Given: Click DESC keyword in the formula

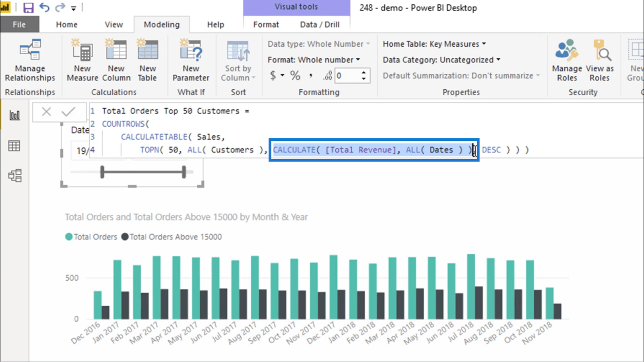Looking at the screenshot, I should coord(491,150).
